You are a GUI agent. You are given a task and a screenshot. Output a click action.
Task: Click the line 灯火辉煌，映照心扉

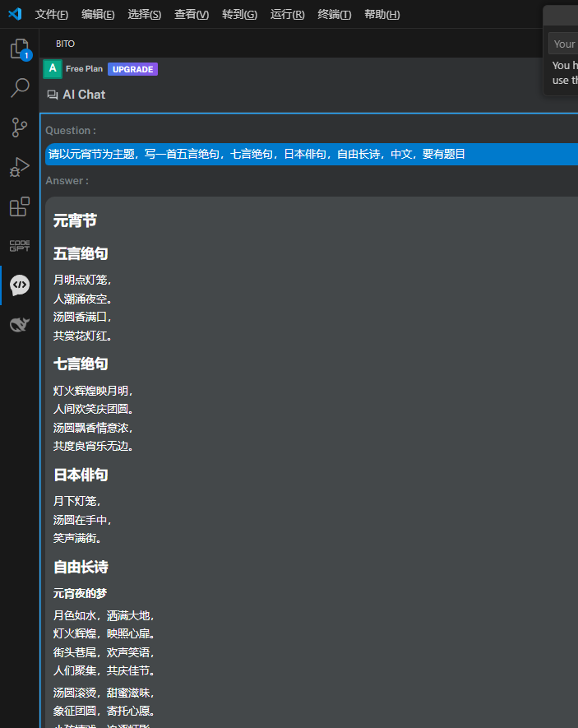(104, 633)
